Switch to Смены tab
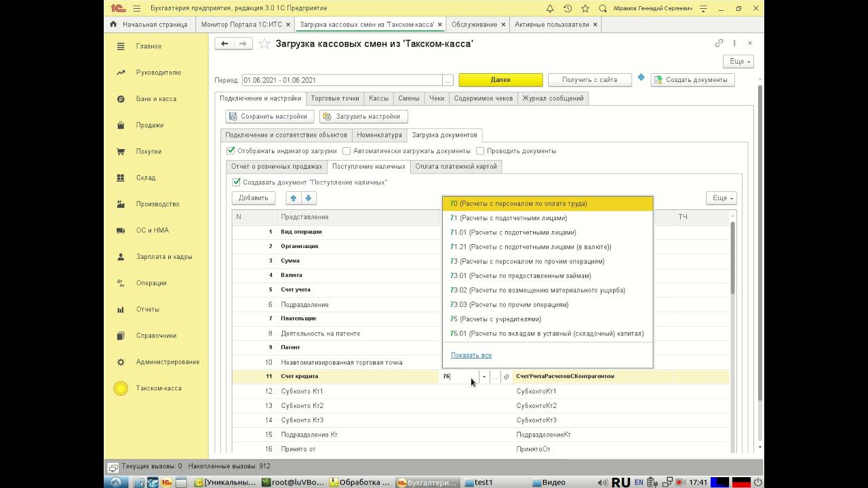The height and width of the screenshot is (488, 868). [x=409, y=98]
